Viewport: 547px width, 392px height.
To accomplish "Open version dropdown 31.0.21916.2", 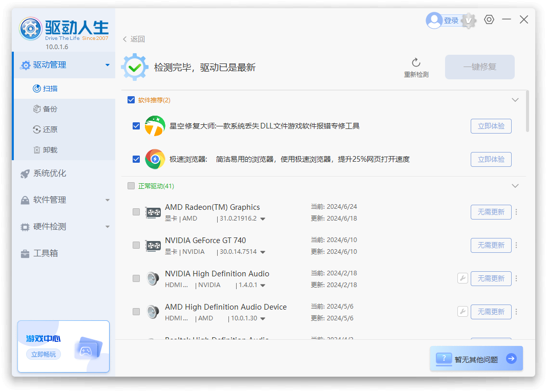I will point(263,219).
